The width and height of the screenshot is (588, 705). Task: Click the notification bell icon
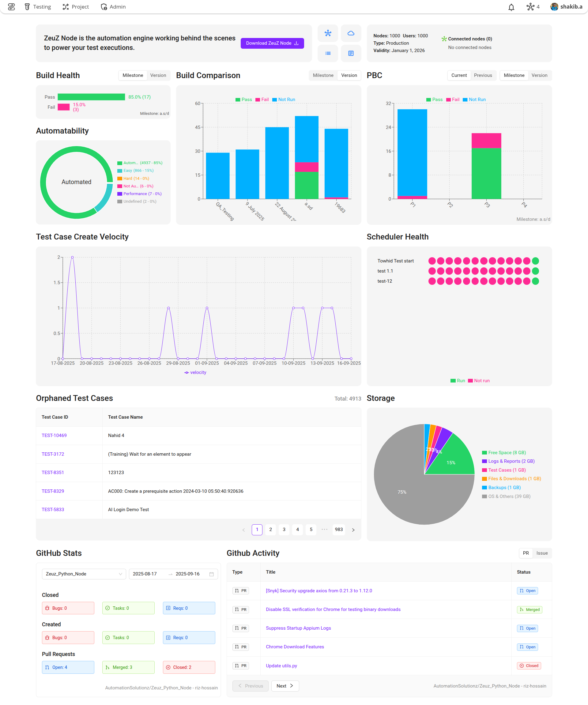(x=511, y=7)
